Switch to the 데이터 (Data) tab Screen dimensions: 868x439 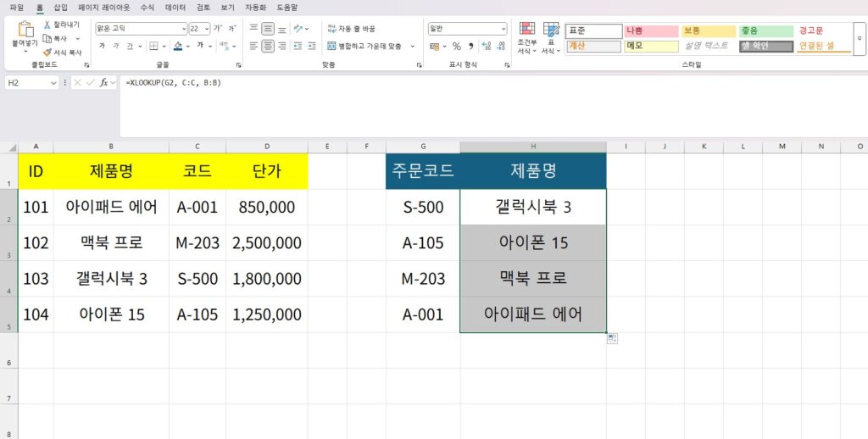175,8
